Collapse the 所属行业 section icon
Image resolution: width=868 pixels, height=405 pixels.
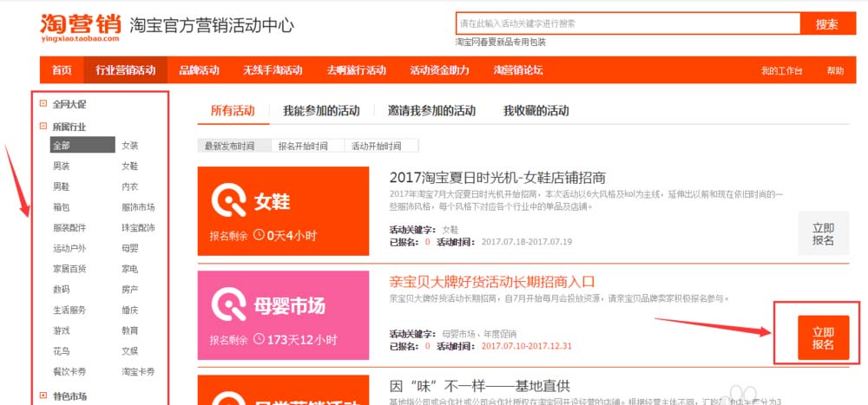coord(43,126)
